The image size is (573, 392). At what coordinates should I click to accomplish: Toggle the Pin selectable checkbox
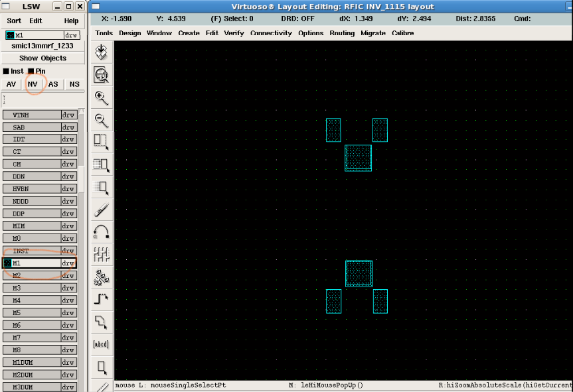(31, 71)
